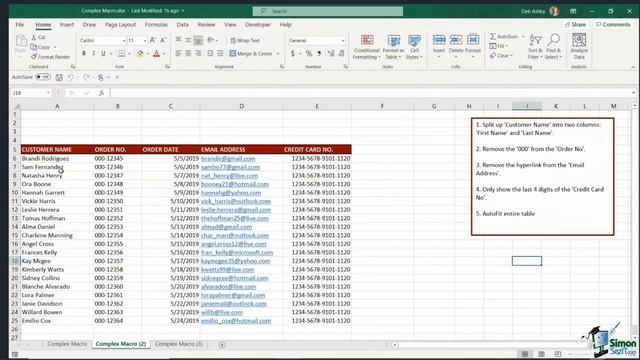
Task: Open the Developer tab
Action: pyautogui.click(x=258, y=24)
